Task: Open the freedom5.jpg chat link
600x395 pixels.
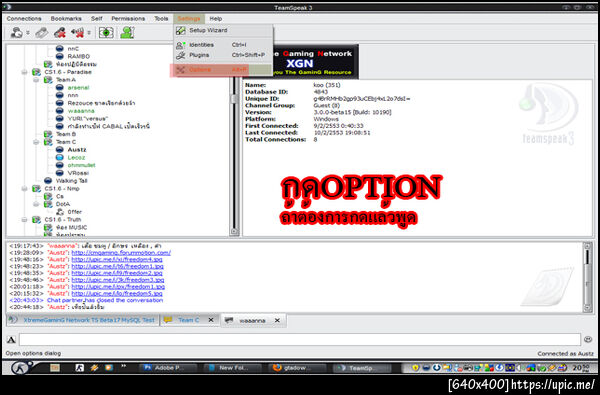Action: click(117, 294)
